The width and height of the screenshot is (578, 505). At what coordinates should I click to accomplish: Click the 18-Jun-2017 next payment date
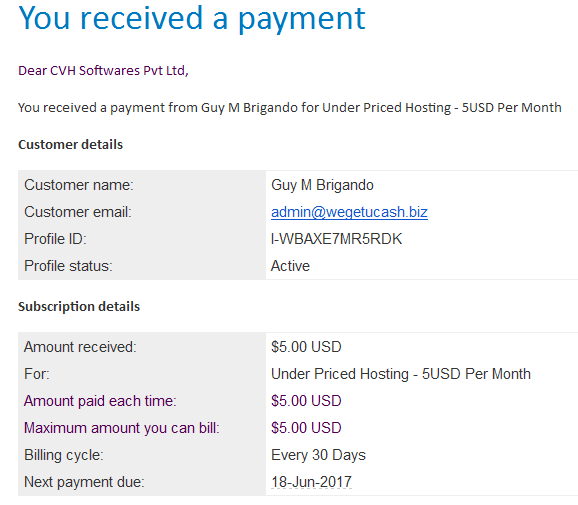[x=311, y=482]
